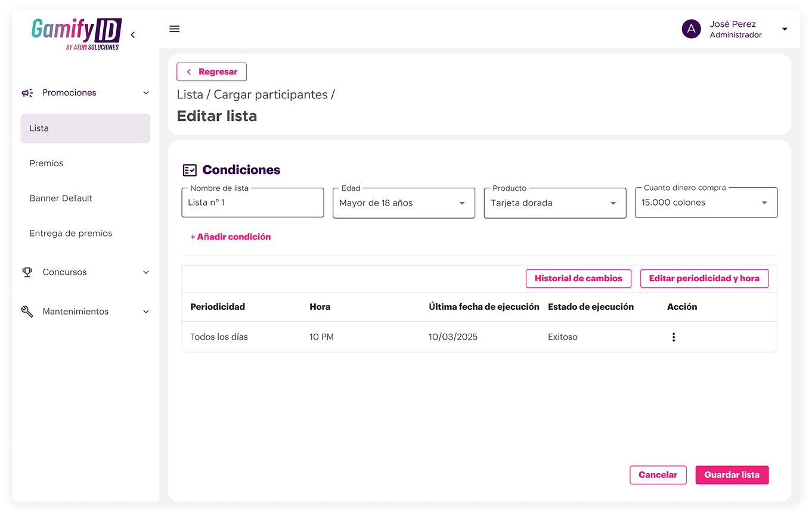Click the Historial de cambios button
This screenshot has width=812, height=516.
pyautogui.click(x=578, y=278)
